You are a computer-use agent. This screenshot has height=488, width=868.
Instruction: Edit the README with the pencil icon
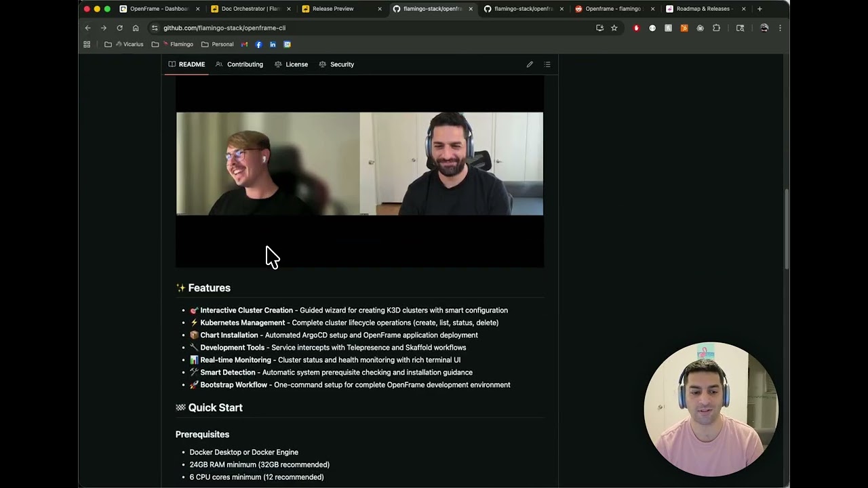[530, 64]
